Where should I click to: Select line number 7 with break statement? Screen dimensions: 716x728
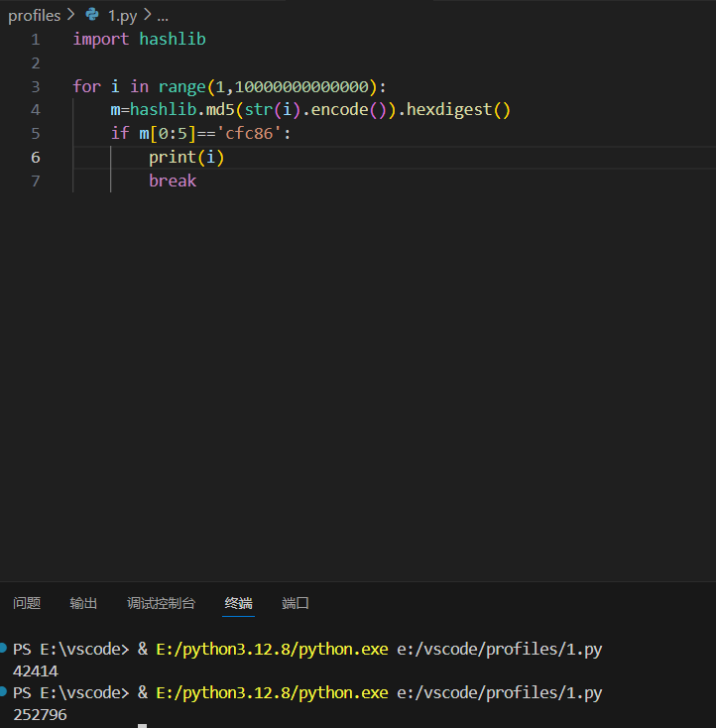pyautogui.click(x=36, y=181)
